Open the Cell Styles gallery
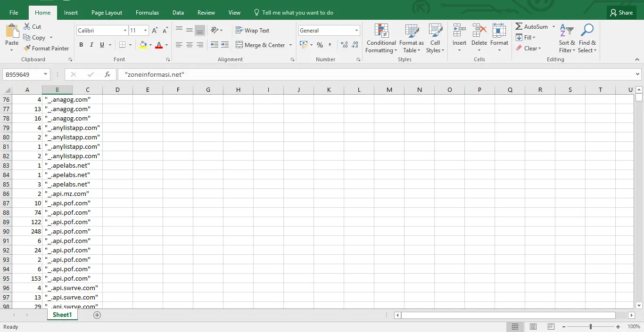This screenshot has height=332, width=644. pyautogui.click(x=435, y=39)
